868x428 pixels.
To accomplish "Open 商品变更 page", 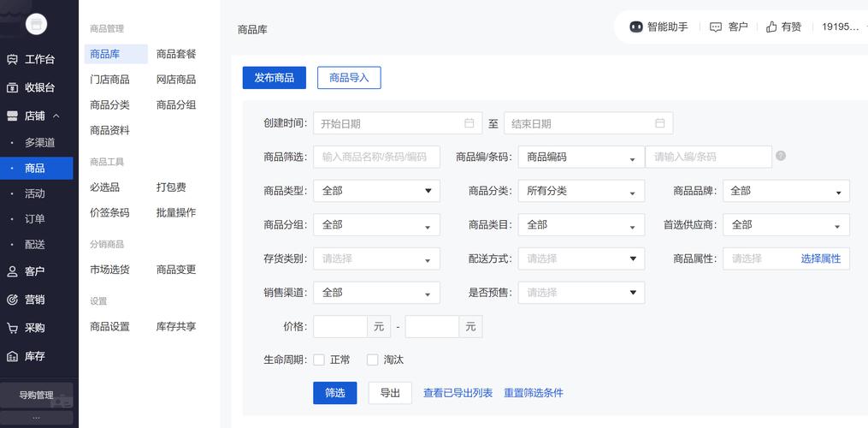I will coord(176,270).
